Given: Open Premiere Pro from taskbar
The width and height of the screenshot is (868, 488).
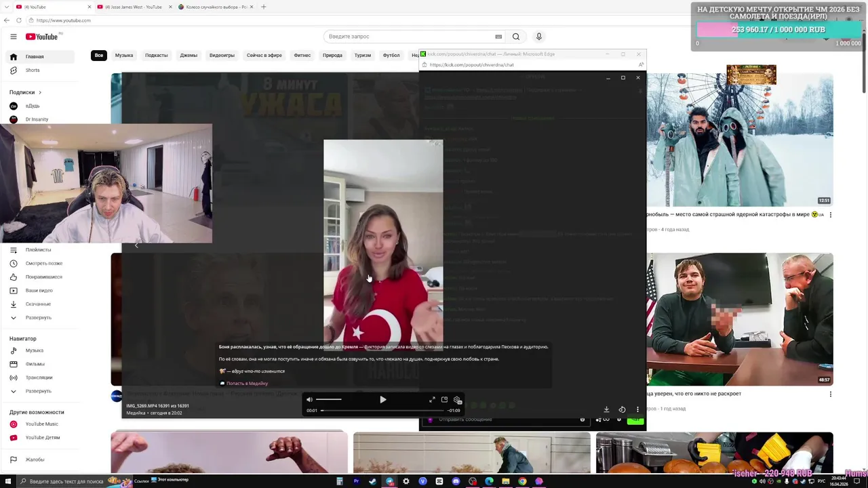Looking at the screenshot, I should click(357, 481).
